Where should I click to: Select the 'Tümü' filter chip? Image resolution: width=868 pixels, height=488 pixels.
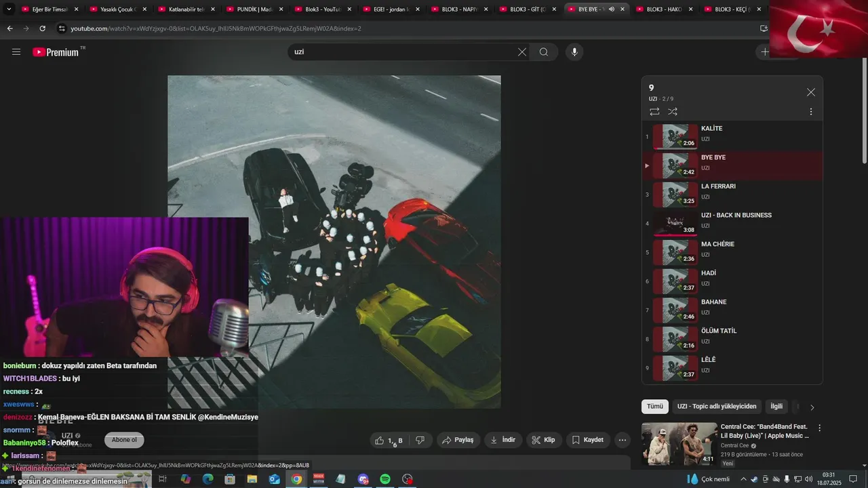click(x=655, y=407)
